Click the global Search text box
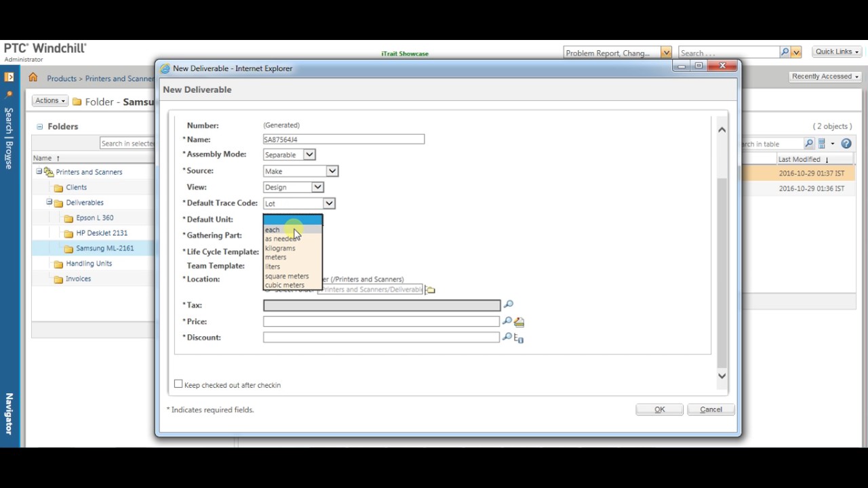868x488 pixels. tap(728, 53)
